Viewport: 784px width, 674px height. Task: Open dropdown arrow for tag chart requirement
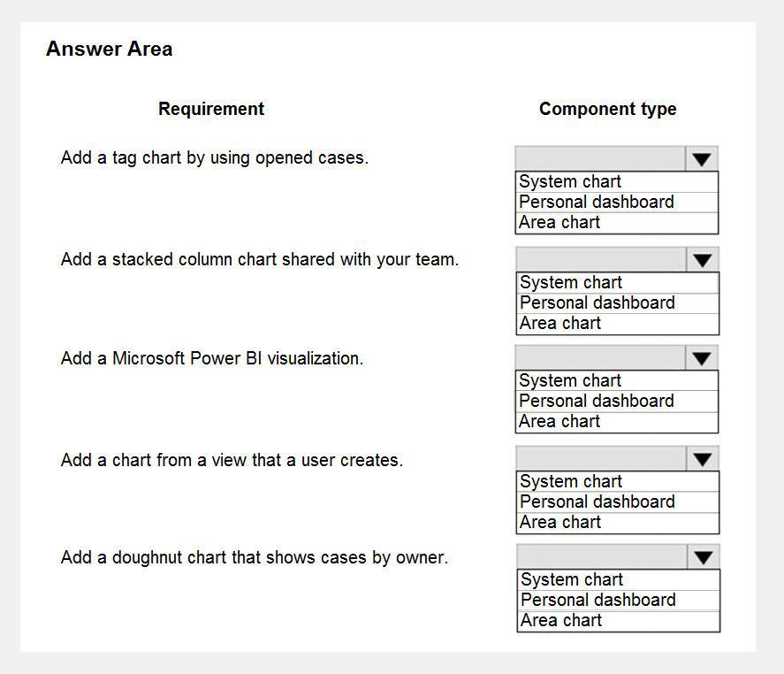coord(702,159)
